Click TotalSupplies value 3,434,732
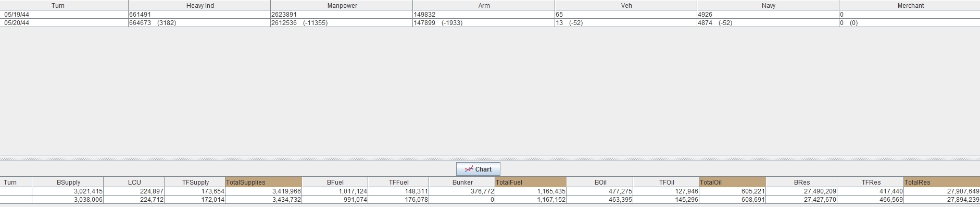 pyautogui.click(x=286, y=200)
